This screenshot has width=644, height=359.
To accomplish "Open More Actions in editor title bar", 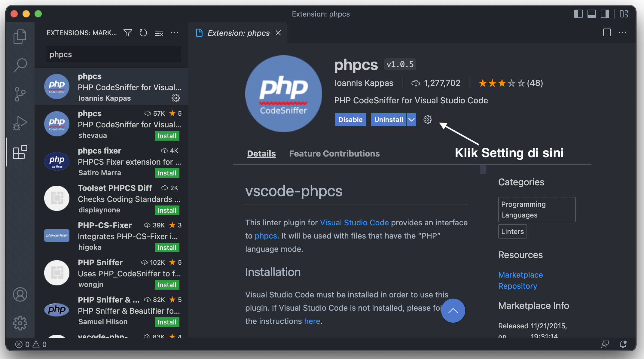I will pos(622,33).
